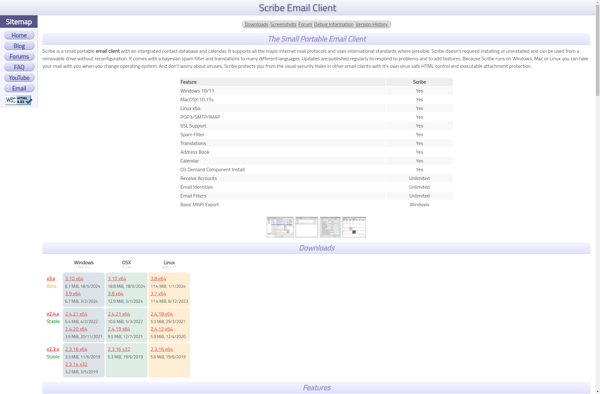Open Forum from the top navigation bar

(305, 24)
